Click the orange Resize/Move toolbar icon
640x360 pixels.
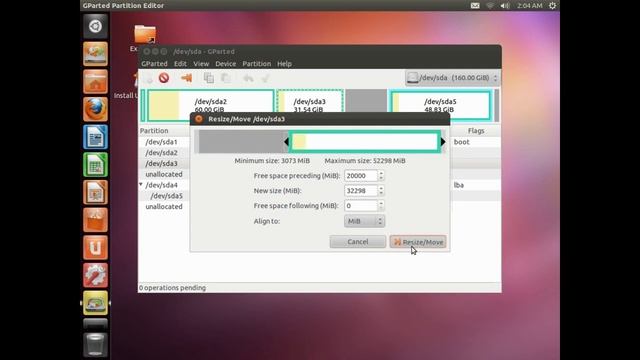(187, 78)
